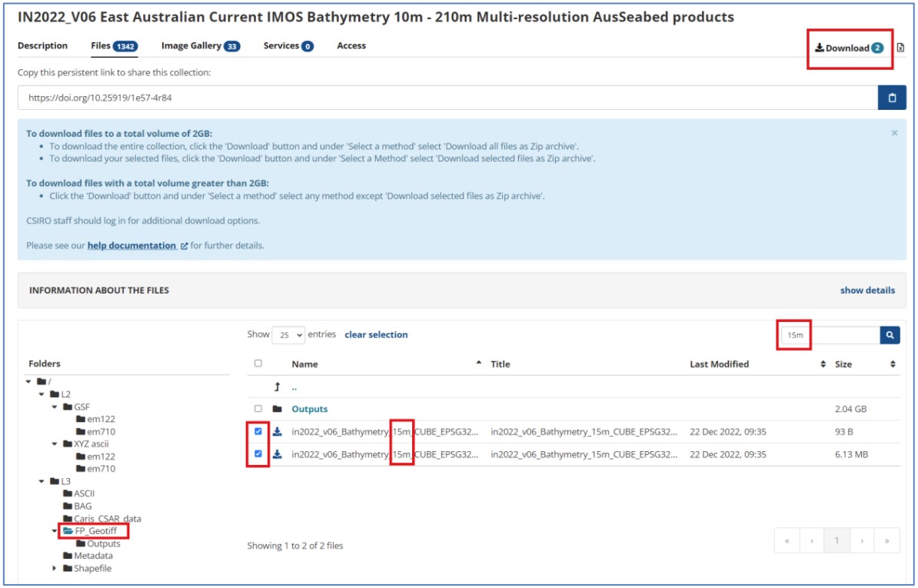Image resolution: width=918 pixels, height=588 pixels.
Task: Go up to parent folder row
Action: coord(287,387)
